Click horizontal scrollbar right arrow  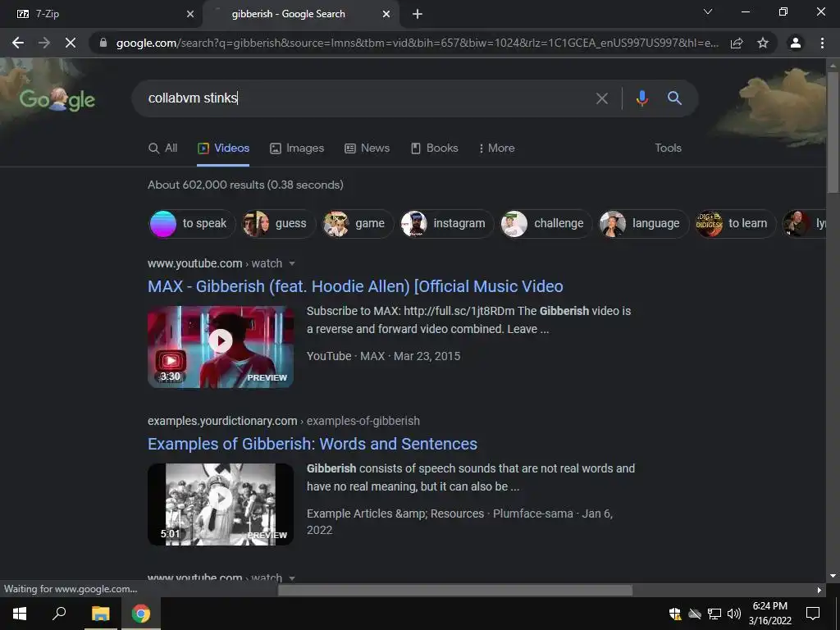click(x=819, y=591)
